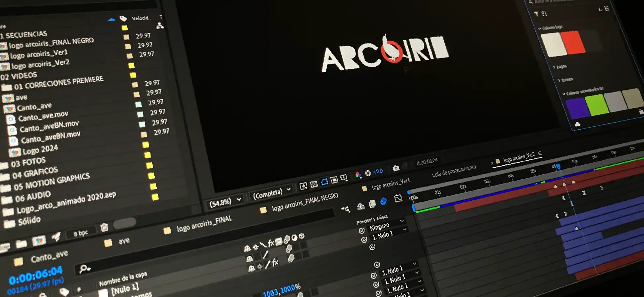Collapse the Colores logo library group

coord(540,29)
